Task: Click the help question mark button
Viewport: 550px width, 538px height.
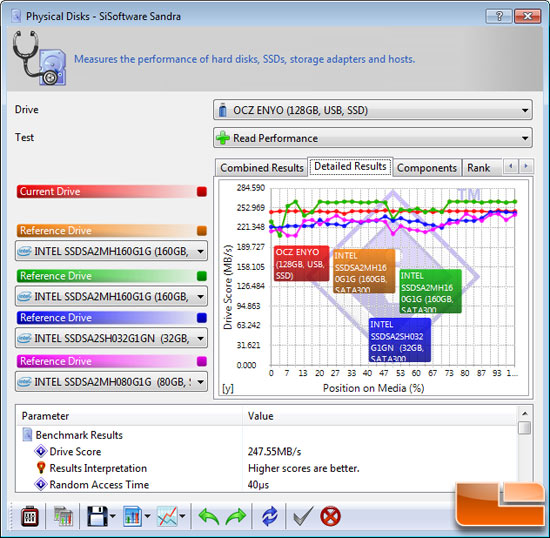Action: tap(499, 16)
